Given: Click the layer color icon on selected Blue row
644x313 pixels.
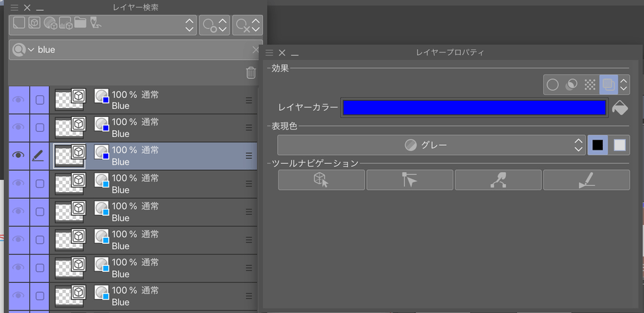Looking at the screenshot, I should [101, 152].
